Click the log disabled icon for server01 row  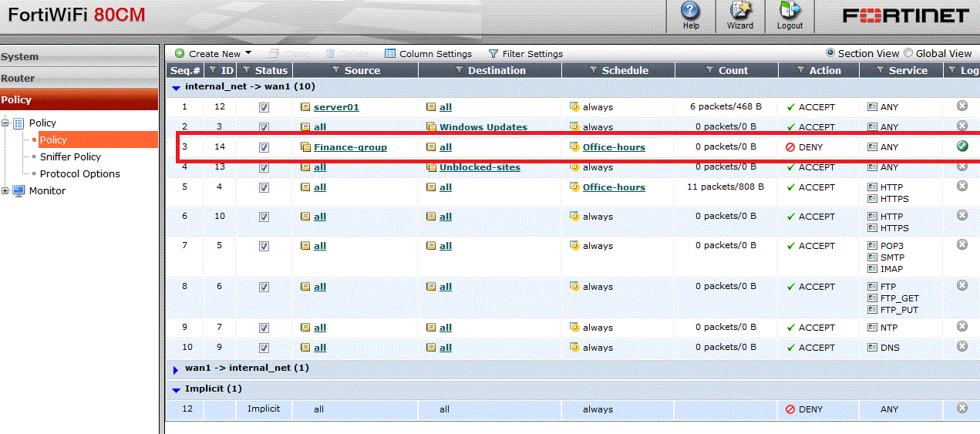point(962,106)
